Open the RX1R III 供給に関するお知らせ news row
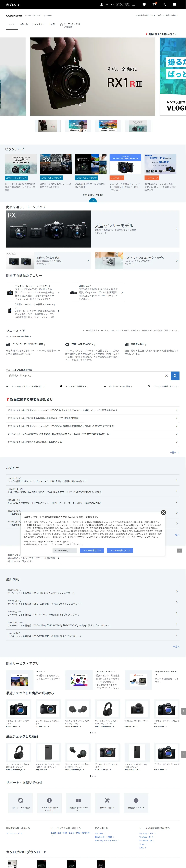This screenshot has height=868, width=186. 93,480
